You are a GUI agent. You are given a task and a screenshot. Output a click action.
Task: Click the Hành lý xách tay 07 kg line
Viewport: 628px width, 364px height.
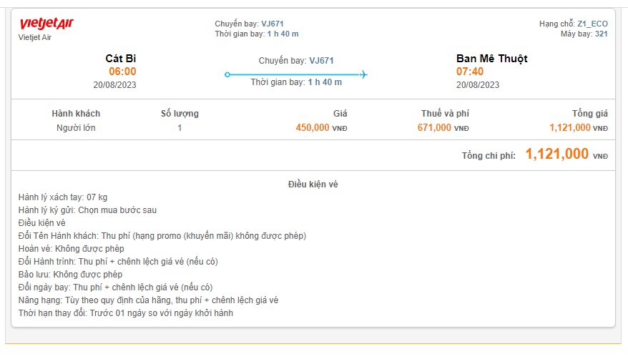[63, 197]
